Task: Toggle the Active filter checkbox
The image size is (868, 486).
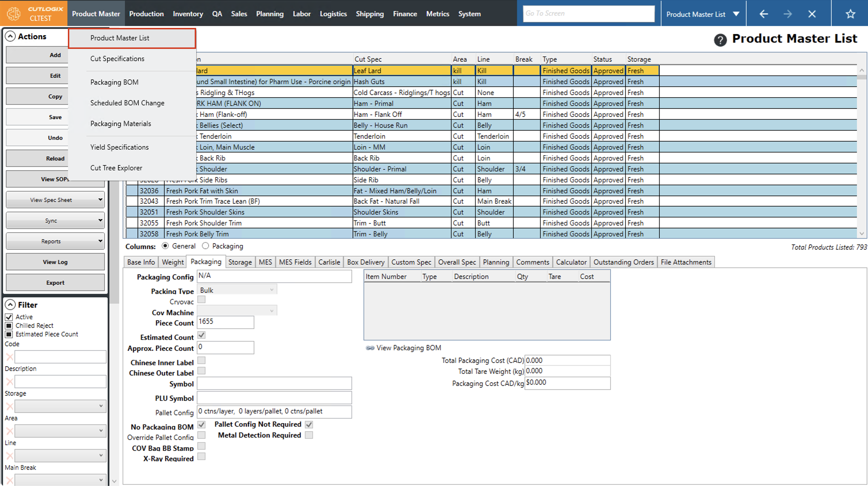Action: click(9, 317)
